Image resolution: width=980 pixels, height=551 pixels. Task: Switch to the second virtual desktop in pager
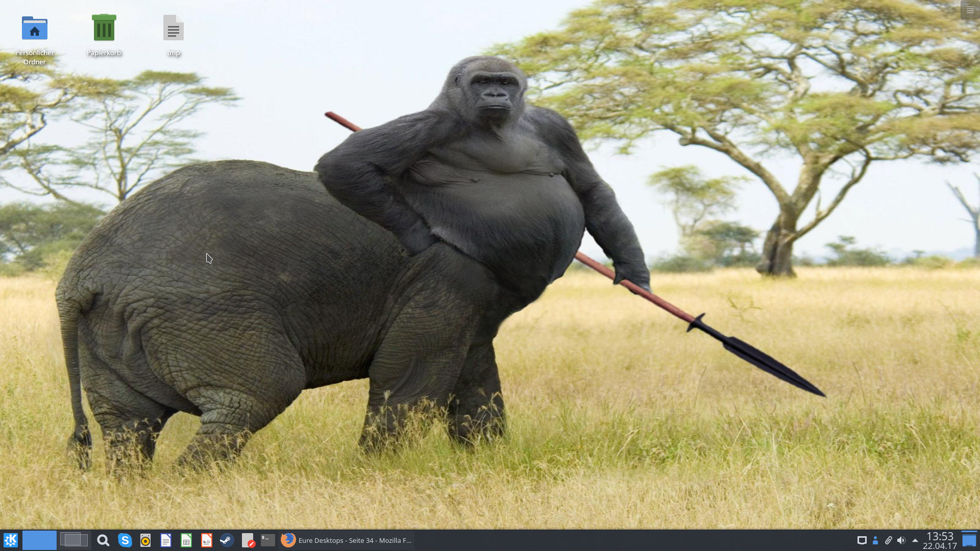click(74, 540)
